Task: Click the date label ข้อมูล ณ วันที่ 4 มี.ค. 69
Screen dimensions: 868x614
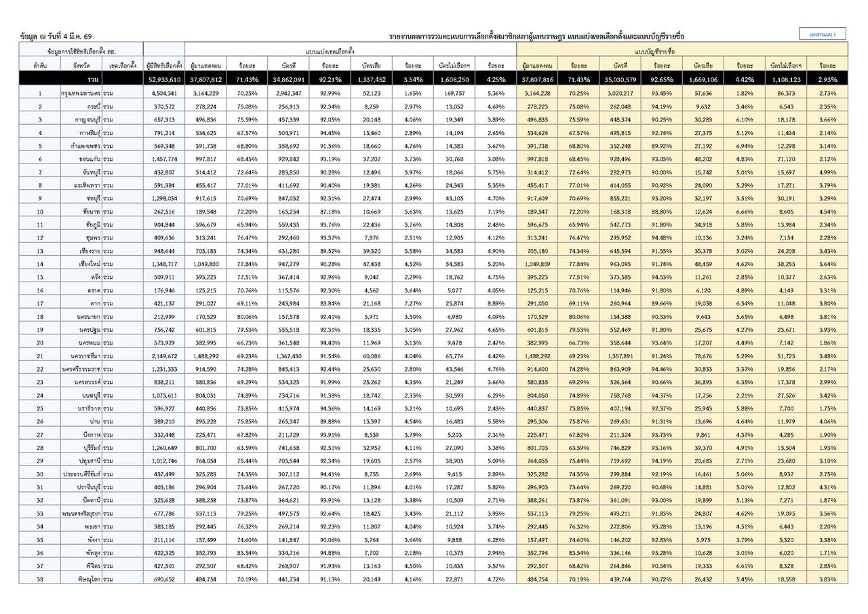Action: click(56, 35)
